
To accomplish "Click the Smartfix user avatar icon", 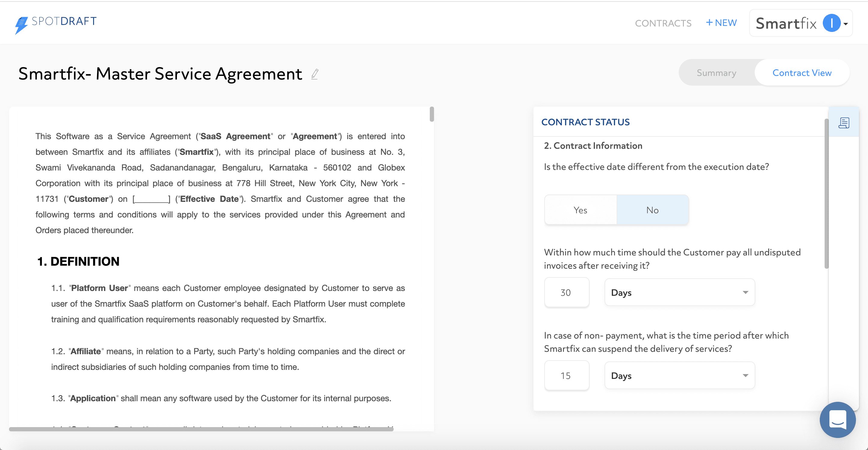I will click(831, 23).
